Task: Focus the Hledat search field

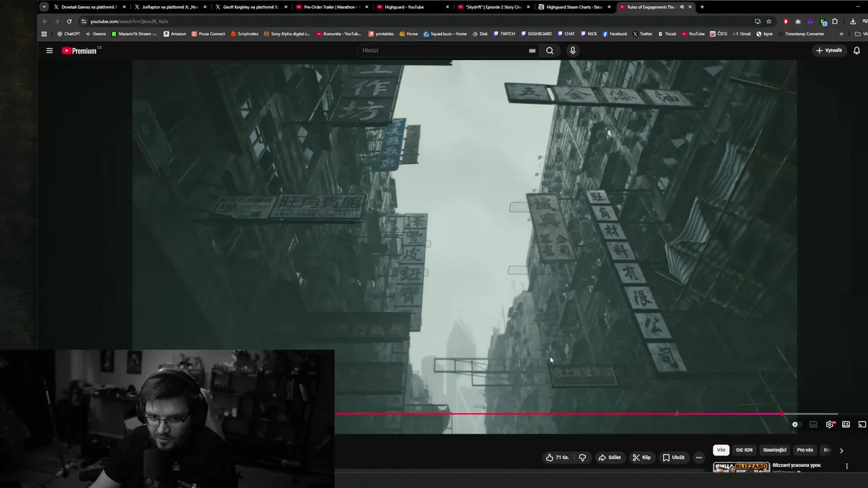Action: point(448,50)
